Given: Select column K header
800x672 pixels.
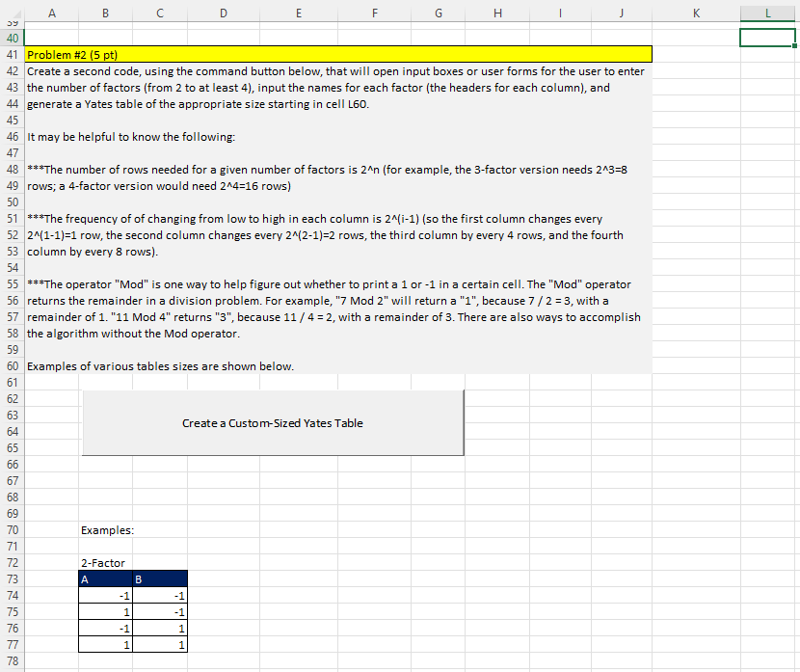Looking at the screenshot, I should [696, 13].
